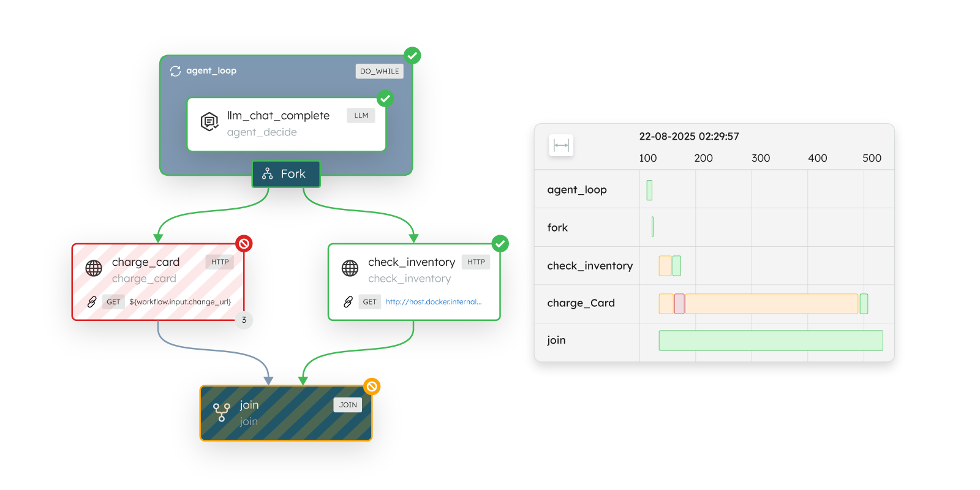Click the green check badge on check_inventory
This screenshot has width=980, height=490.
click(x=500, y=244)
